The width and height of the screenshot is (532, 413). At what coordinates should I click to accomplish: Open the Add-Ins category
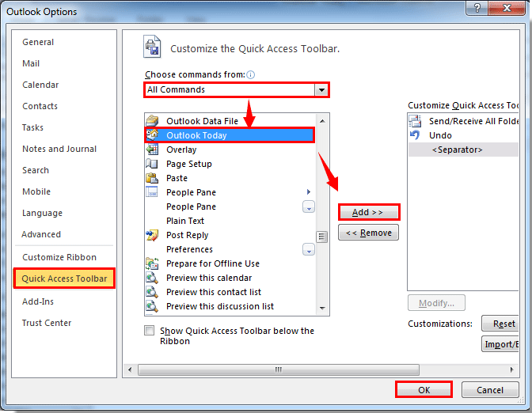click(38, 301)
